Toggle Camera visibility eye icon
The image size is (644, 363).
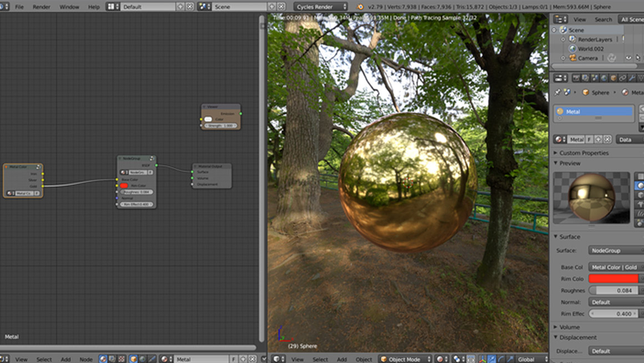[x=628, y=58]
